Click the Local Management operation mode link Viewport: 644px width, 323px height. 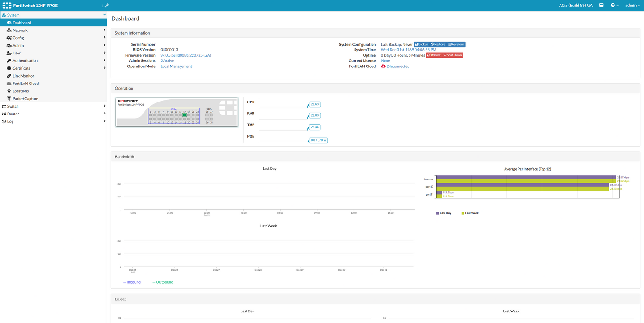[x=176, y=66]
